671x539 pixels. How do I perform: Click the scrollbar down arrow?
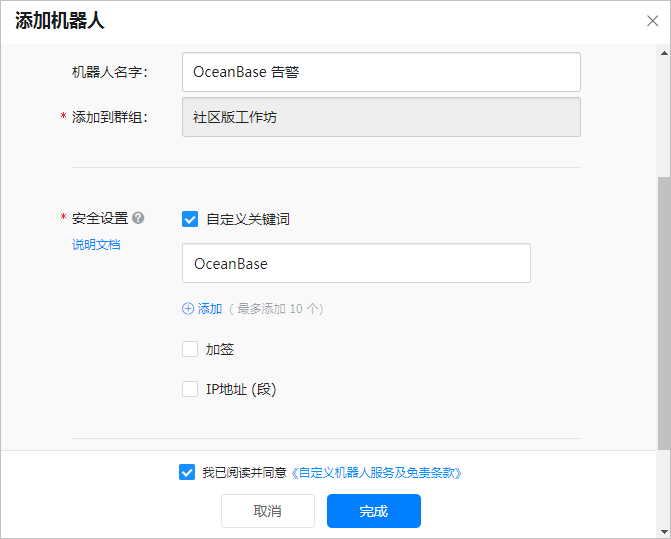click(664, 532)
